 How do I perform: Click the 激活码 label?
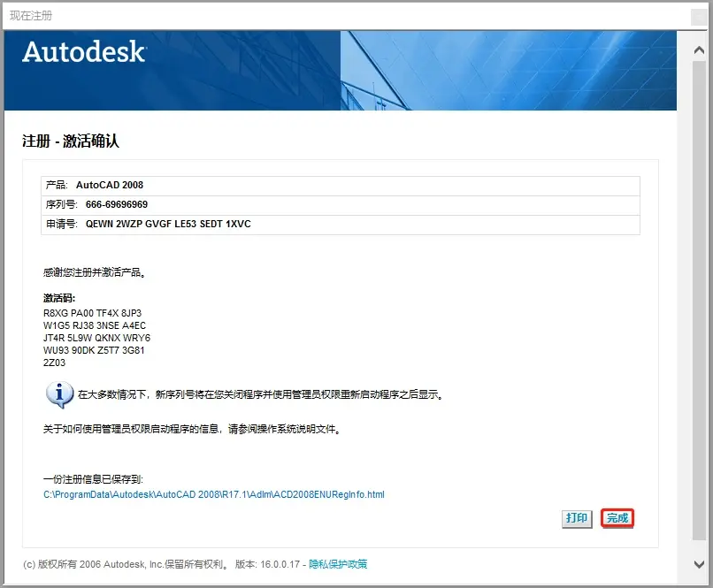pos(59,298)
